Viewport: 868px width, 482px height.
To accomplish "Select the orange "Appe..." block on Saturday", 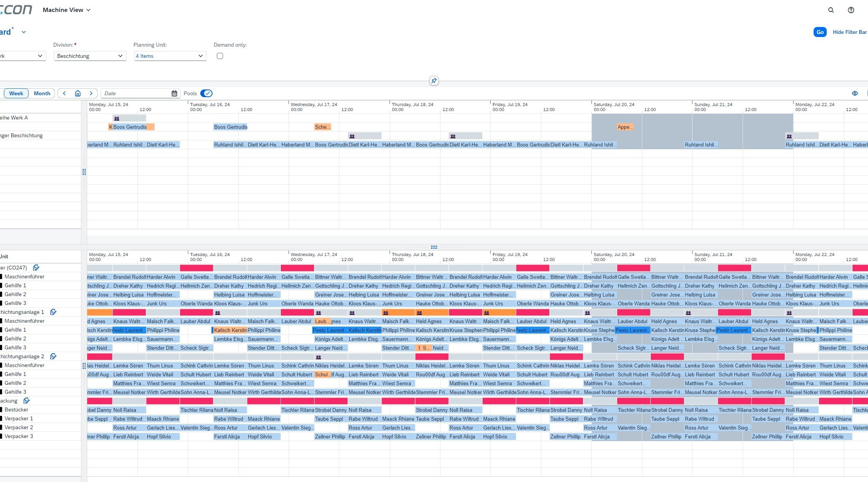I will tap(625, 127).
